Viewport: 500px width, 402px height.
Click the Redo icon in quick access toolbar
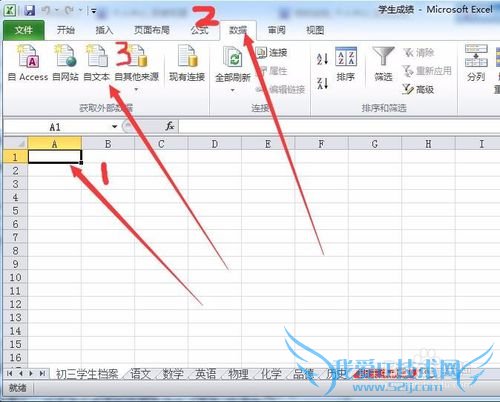click(x=69, y=10)
